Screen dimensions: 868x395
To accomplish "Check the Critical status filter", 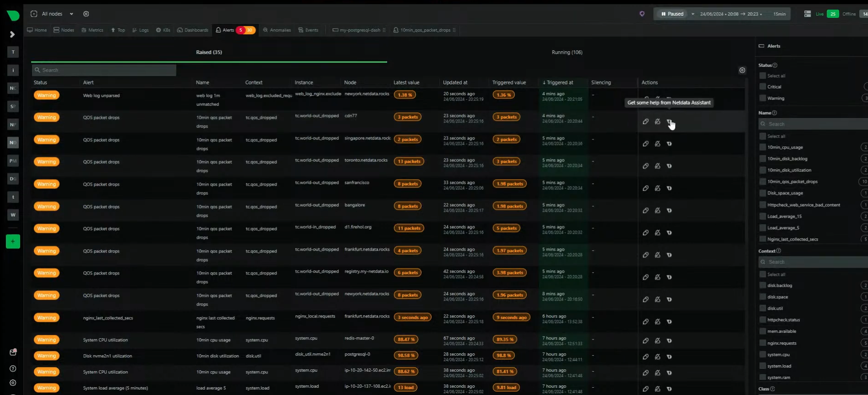I will click(x=763, y=87).
